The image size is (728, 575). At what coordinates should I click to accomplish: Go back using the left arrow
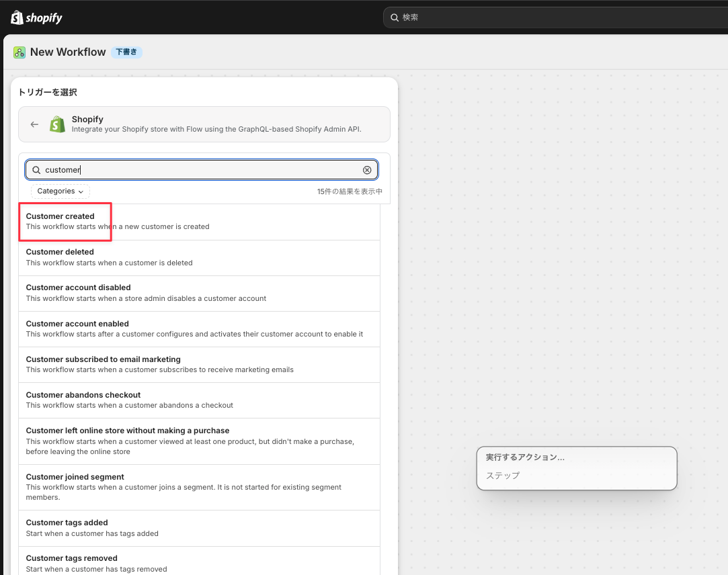[34, 124]
